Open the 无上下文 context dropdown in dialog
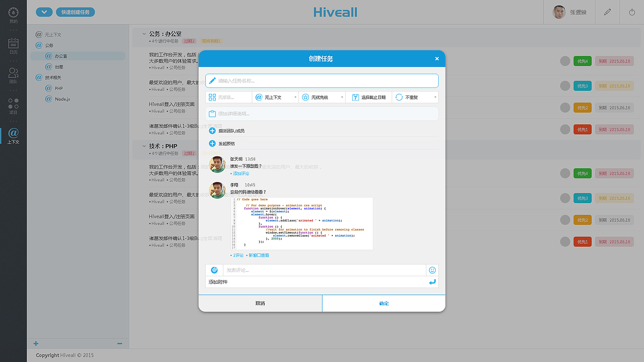Image resolution: width=644 pixels, height=362 pixels. coord(275,97)
